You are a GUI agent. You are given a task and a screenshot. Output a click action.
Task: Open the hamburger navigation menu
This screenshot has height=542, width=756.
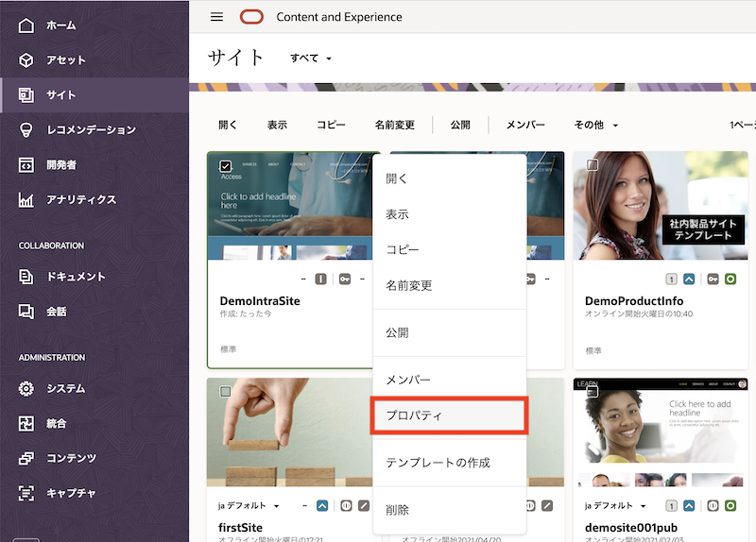point(216,17)
